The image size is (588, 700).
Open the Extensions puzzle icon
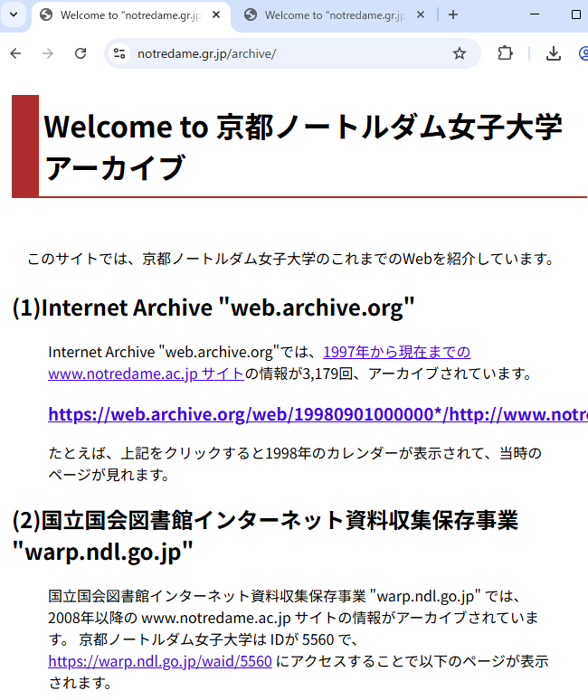pos(506,53)
